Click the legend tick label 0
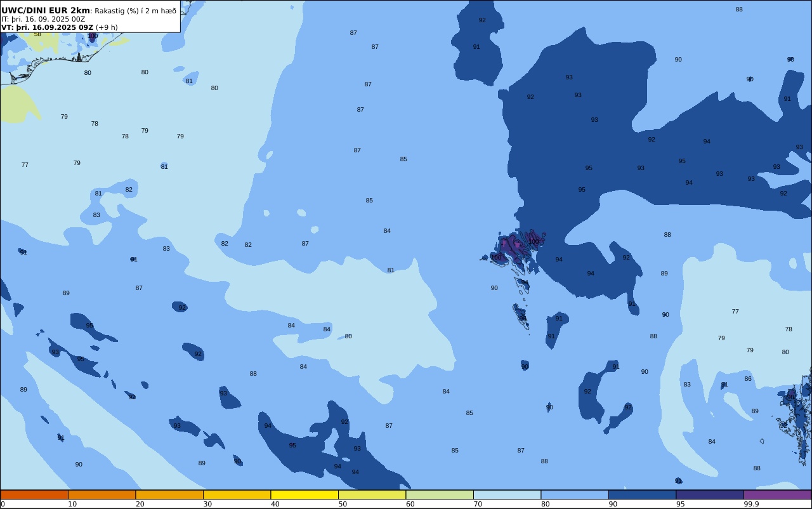This screenshot has width=812, height=509. point(3,504)
